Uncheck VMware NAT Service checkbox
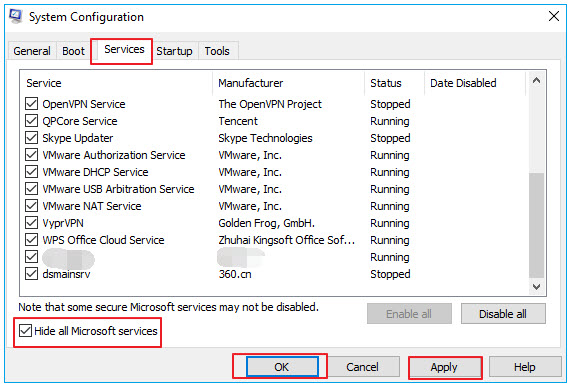 [32, 206]
